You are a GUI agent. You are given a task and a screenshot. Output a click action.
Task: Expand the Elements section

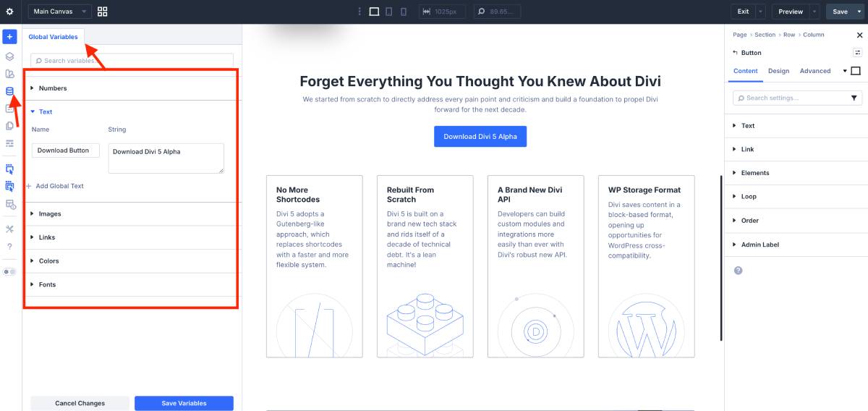[x=796, y=173]
